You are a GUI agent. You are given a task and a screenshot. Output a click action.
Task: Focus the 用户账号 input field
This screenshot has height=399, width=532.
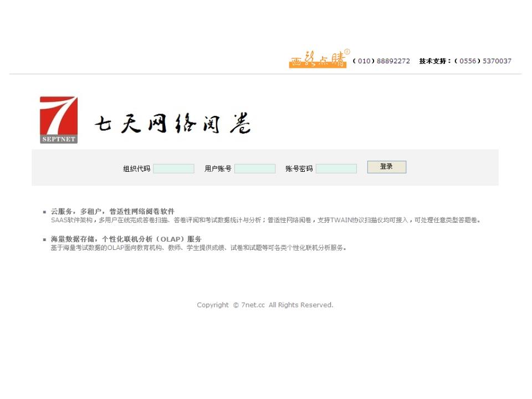[255, 168]
